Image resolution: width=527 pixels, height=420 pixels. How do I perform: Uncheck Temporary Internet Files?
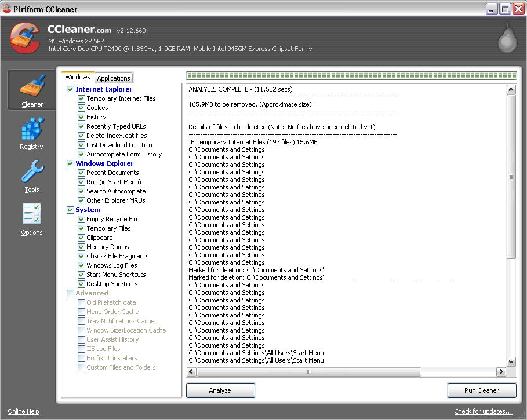(x=81, y=98)
